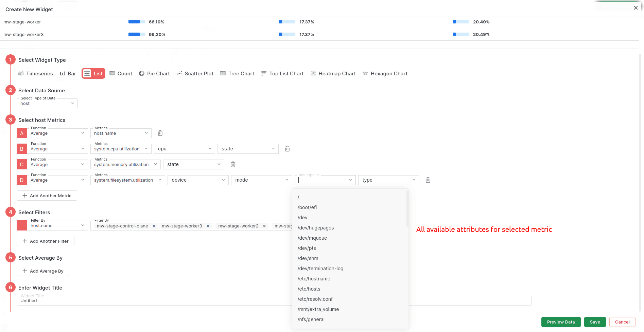Click Add Another Metric button
This screenshot has width=644, height=332.
pos(47,196)
